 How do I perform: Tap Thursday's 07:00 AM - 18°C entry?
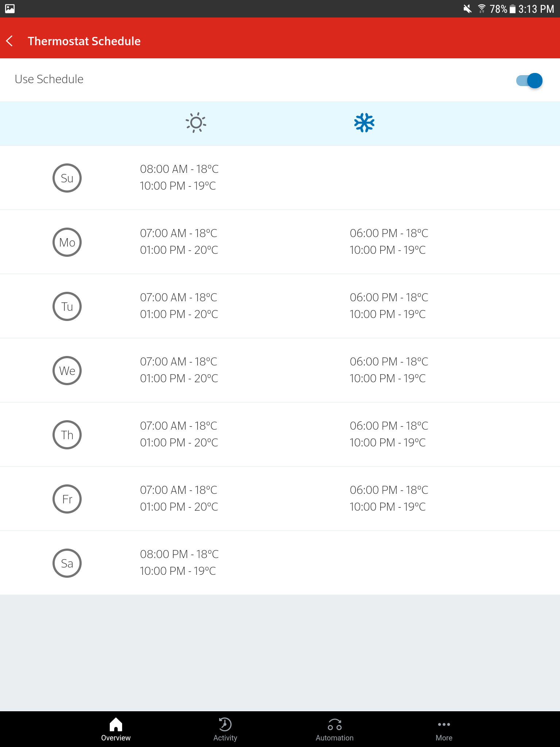179,426
